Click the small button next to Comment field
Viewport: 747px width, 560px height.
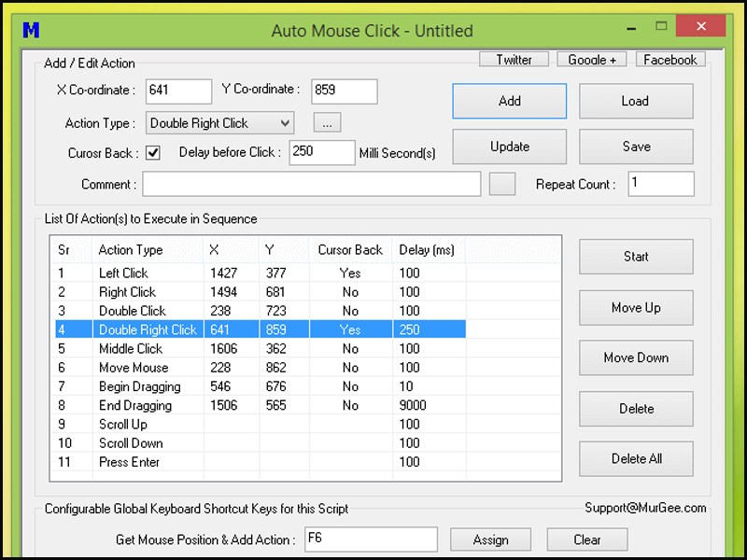[502, 184]
